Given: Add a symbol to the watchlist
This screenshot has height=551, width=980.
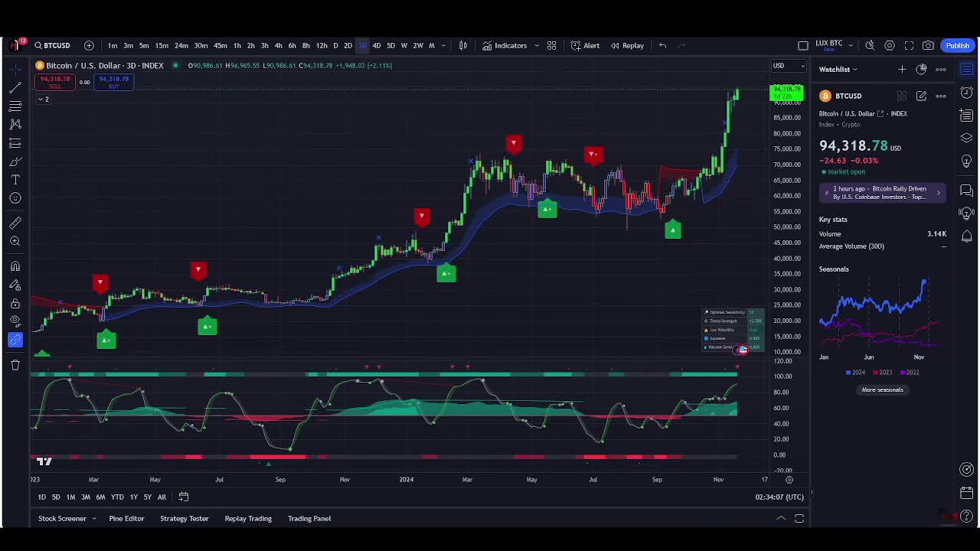Looking at the screenshot, I should (x=902, y=70).
